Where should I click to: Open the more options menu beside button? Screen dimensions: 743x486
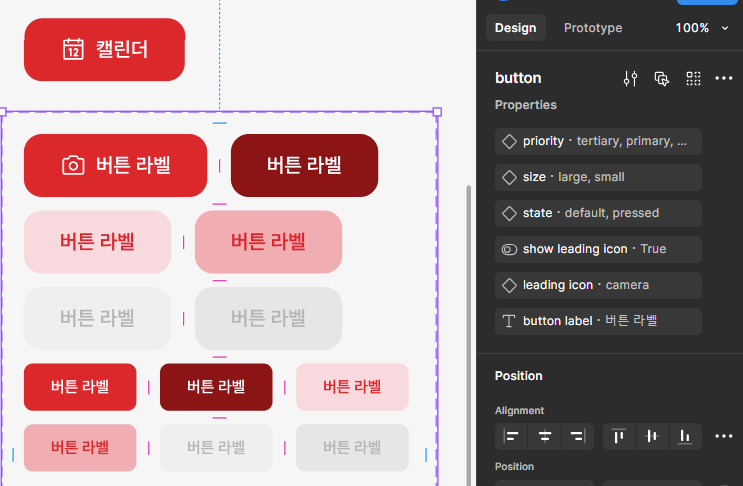(x=724, y=78)
